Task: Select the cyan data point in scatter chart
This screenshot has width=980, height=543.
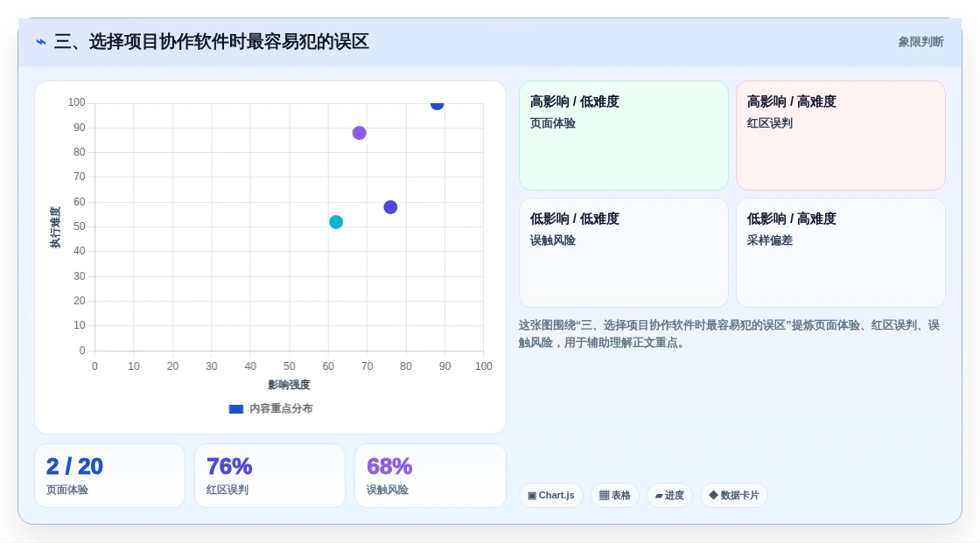Action: pos(336,222)
